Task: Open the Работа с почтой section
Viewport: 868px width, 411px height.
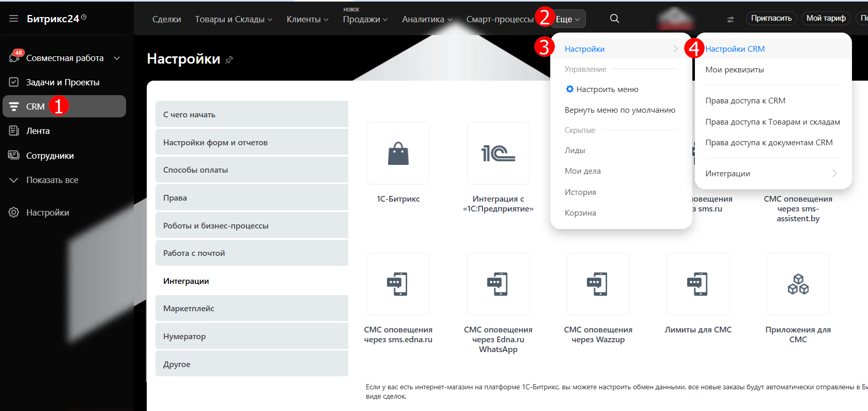Action: (252, 253)
